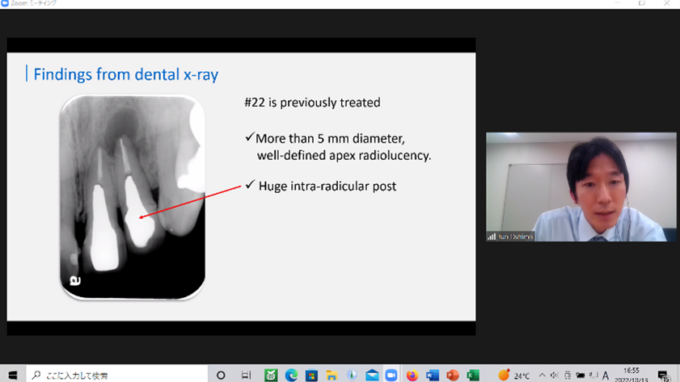680x382 pixels.
Task: Open Microsoft Word from taskbar
Action: (x=432, y=375)
